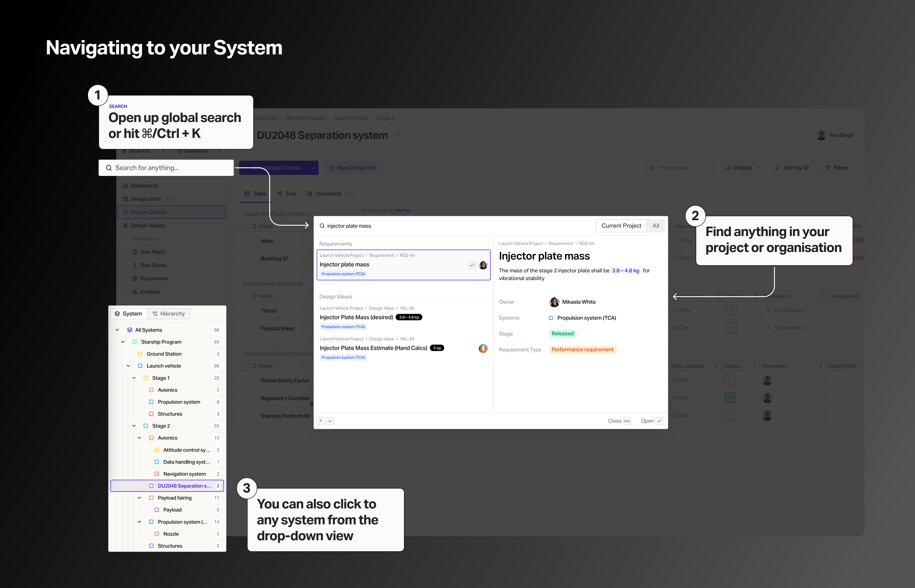Collapse the Stage 2 tree node

[x=134, y=426]
